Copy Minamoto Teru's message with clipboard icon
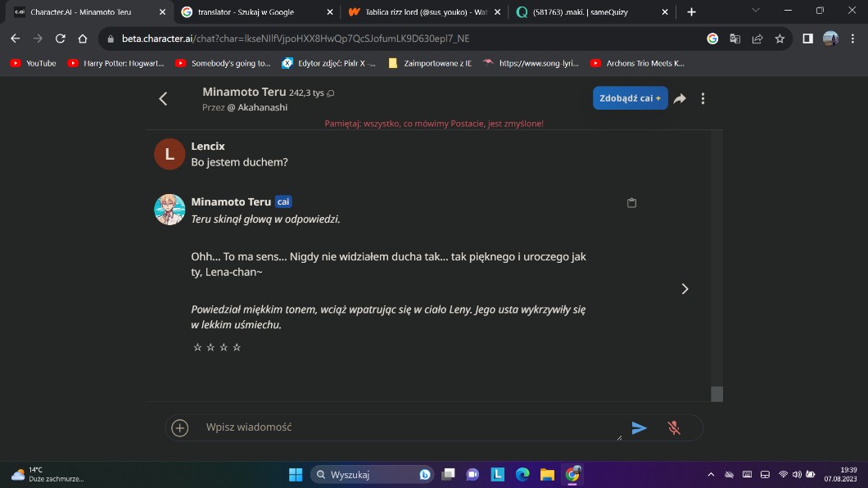868x488 pixels. click(631, 203)
